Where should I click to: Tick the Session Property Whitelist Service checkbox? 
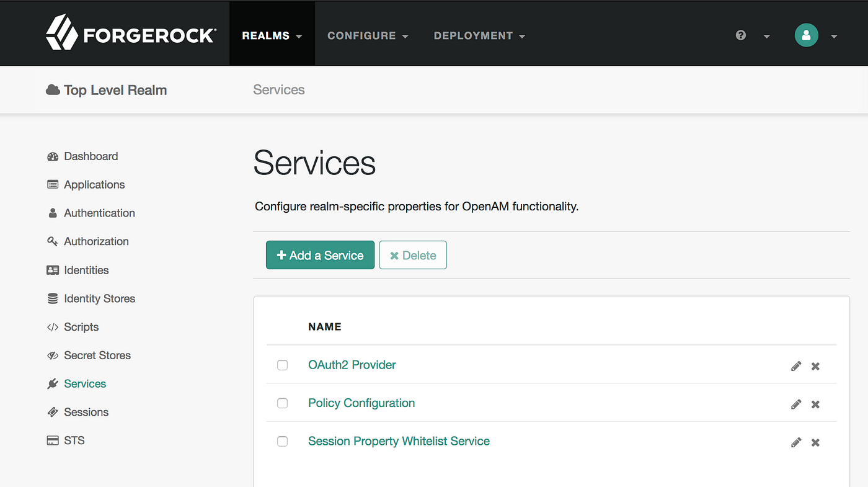282,441
